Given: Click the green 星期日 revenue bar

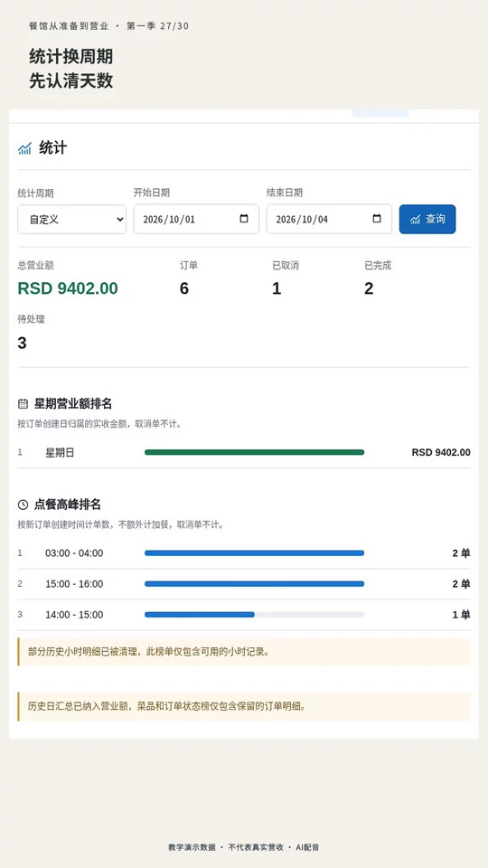Looking at the screenshot, I should [x=255, y=452].
